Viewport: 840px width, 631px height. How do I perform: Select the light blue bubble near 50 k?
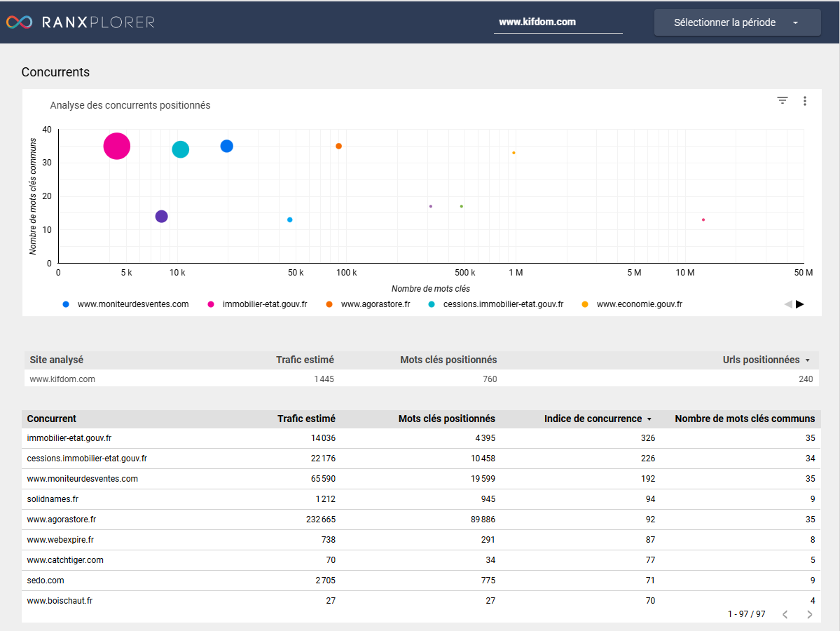[290, 220]
